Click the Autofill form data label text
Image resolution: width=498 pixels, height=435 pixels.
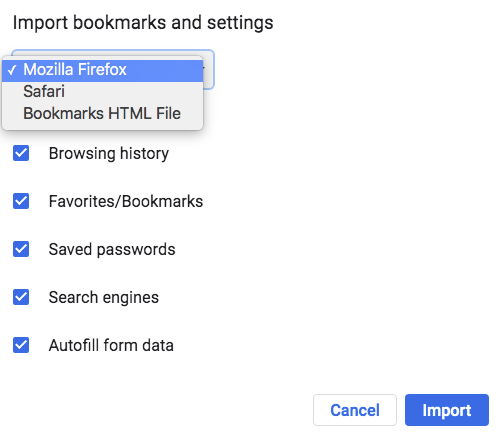[111, 345]
